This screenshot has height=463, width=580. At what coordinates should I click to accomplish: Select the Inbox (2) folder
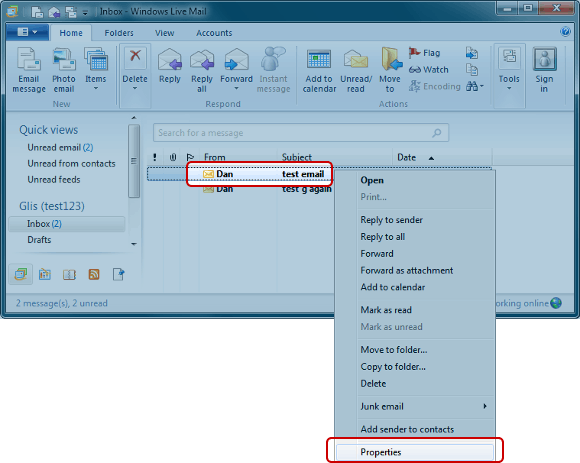67,224
